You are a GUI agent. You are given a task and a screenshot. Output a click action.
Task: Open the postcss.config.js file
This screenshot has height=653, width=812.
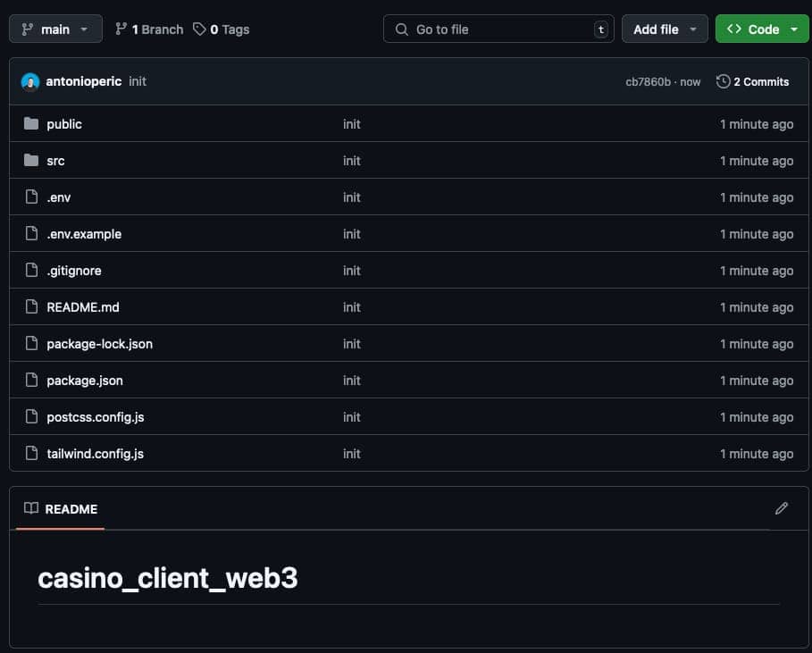(96, 417)
